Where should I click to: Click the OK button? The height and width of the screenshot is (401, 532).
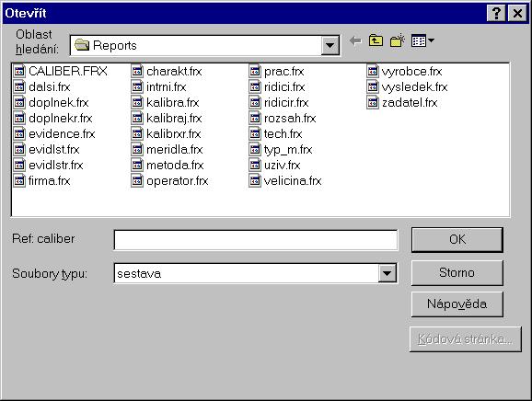(x=457, y=240)
